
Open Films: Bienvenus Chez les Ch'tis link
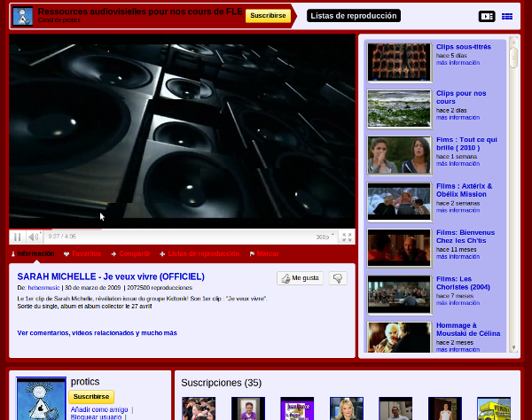coord(465,237)
